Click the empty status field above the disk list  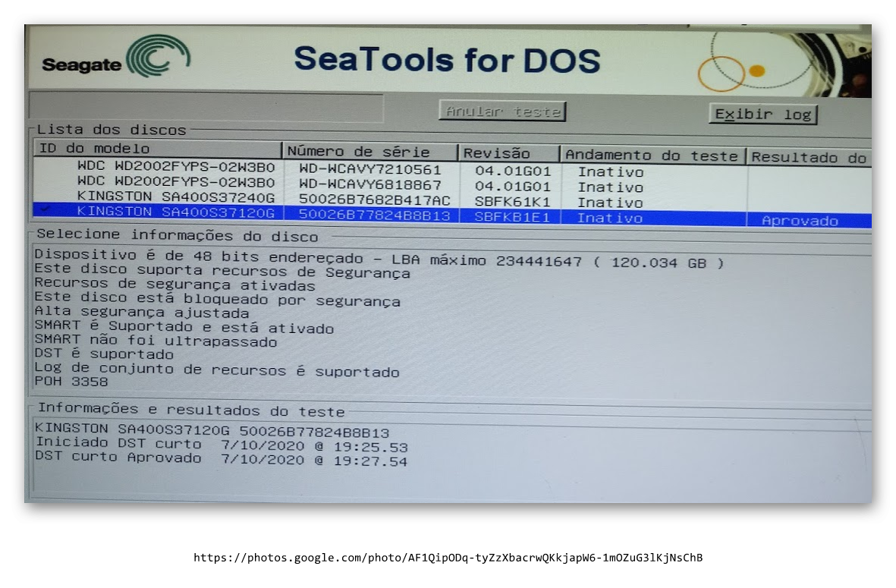coord(206,106)
